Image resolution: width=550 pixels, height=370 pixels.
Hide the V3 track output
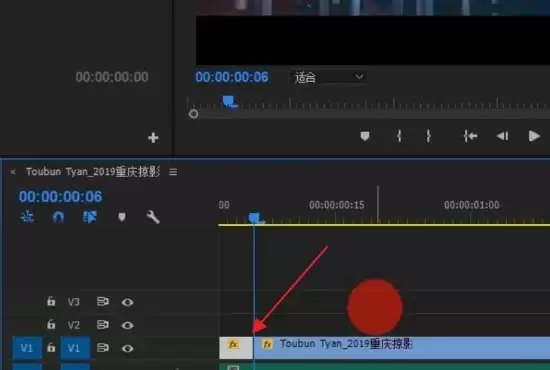click(127, 302)
